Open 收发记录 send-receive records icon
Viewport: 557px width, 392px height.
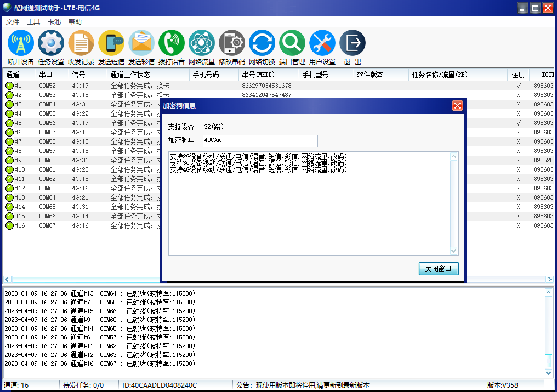(x=81, y=43)
